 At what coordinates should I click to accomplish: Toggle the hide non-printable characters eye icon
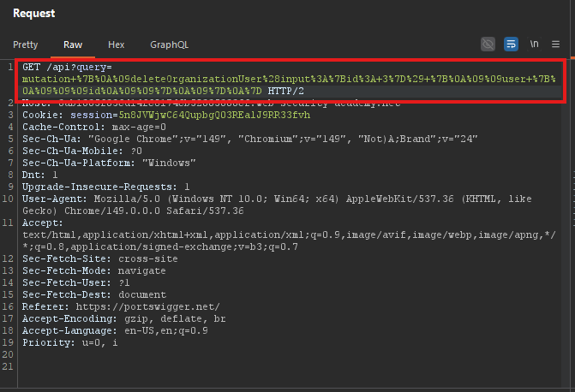coord(488,45)
